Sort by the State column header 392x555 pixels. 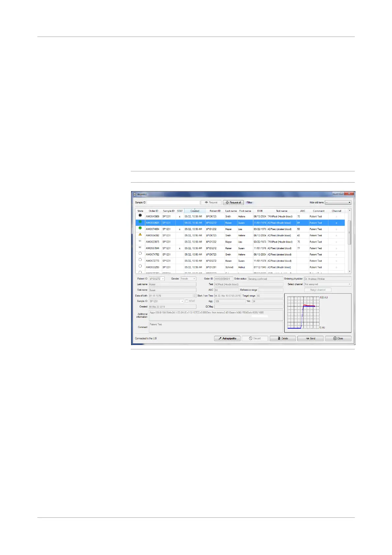pyautogui.click(x=140, y=211)
